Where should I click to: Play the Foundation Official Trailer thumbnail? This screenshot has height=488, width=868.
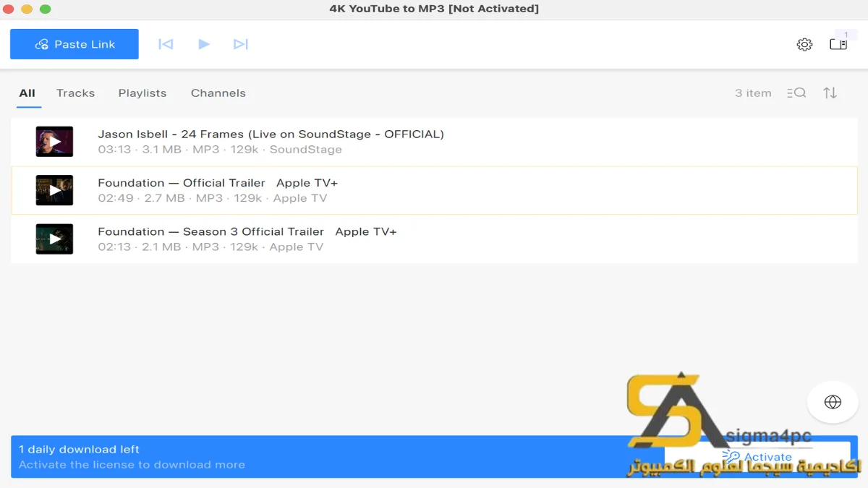tap(55, 190)
